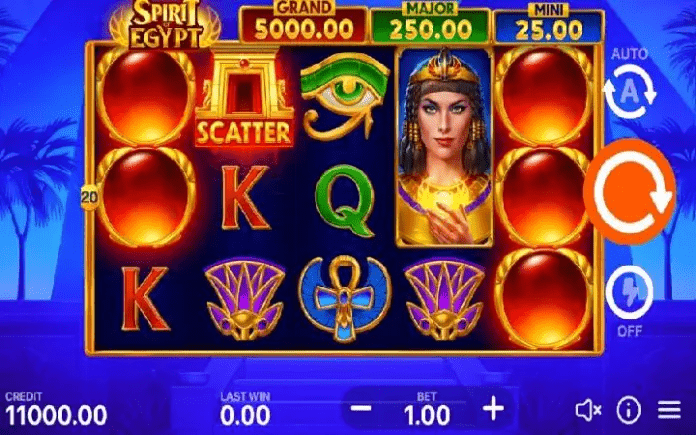Decrease bet with minus button
The image size is (696, 435).
pyautogui.click(x=361, y=408)
